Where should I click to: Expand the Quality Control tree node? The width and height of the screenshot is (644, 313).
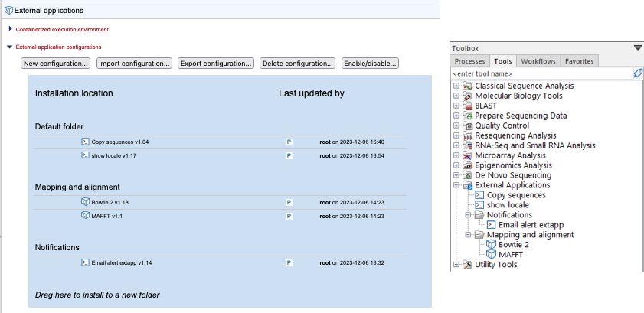tap(456, 126)
